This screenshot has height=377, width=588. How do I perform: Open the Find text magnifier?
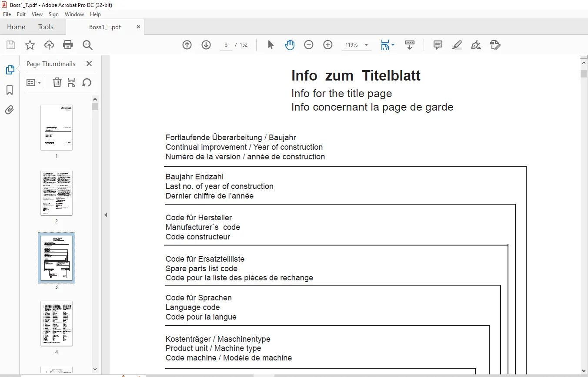87,45
